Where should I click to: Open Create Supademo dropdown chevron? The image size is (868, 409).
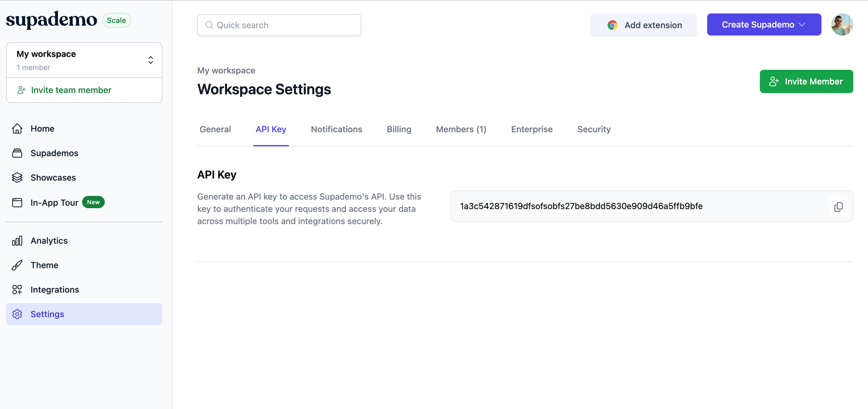(x=802, y=25)
